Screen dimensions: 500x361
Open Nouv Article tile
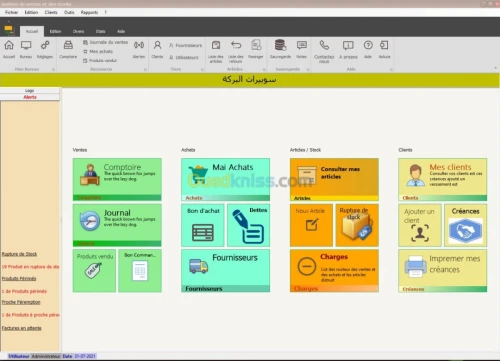pyautogui.click(x=311, y=225)
